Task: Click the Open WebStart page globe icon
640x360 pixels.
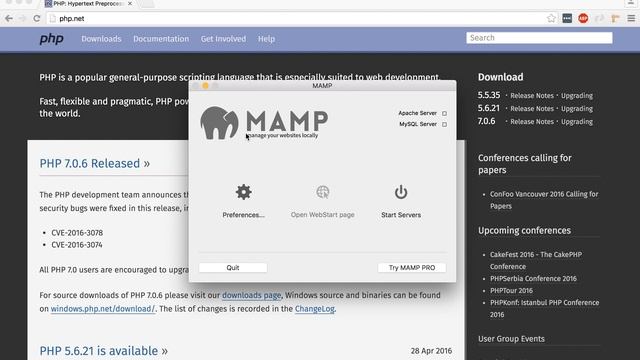Action: pyautogui.click(x=322, y=192)
